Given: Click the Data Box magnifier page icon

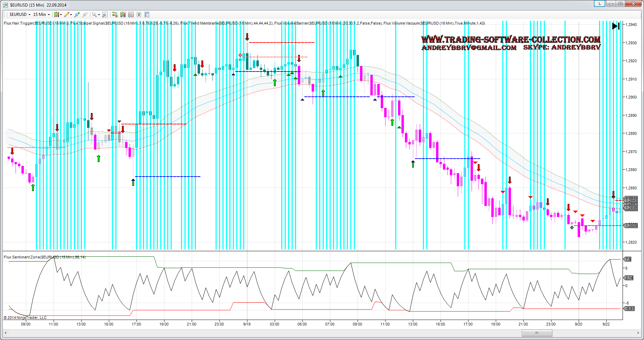Looking at the screenshot, I should pos(105,15).
